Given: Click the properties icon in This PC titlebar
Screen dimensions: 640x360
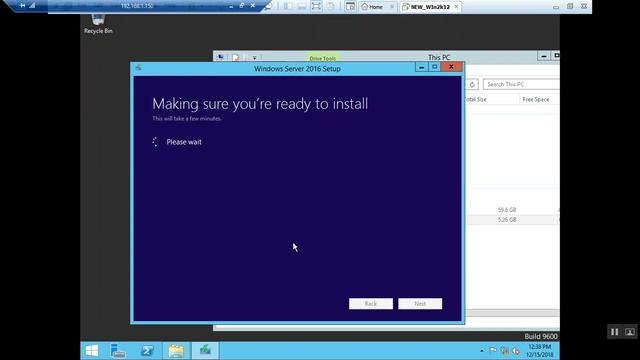Looking at the screenshot, I should (x=236, y=58).
